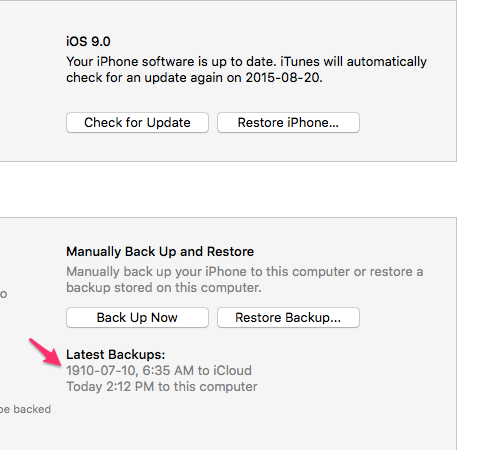
Task: Click the 'backup stored on this computer' line
Action: pos(164,288)
